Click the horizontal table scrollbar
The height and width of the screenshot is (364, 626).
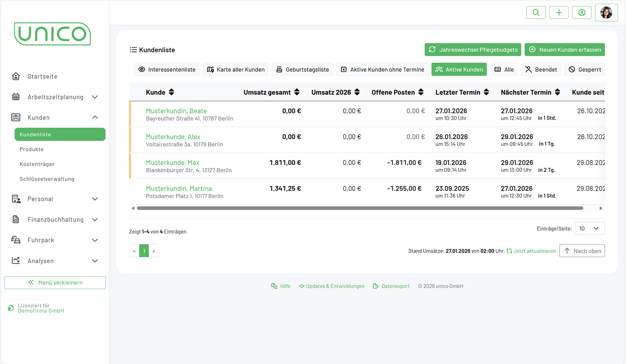tap(360, 208)
